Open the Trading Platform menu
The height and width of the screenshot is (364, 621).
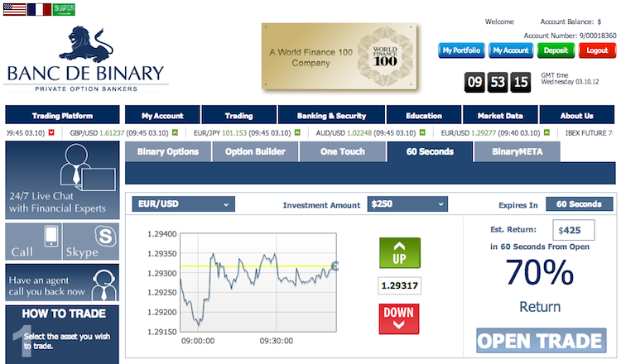62,116
